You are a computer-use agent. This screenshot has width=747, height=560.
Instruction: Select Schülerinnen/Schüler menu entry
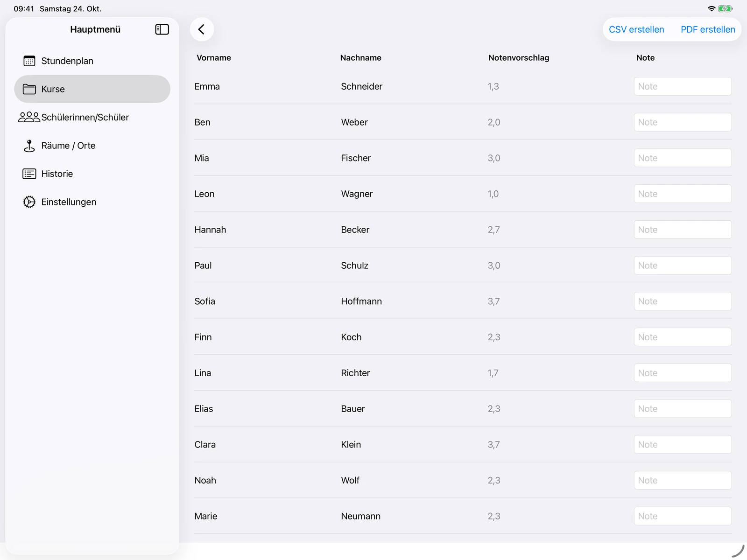click(x=92, y=117)
